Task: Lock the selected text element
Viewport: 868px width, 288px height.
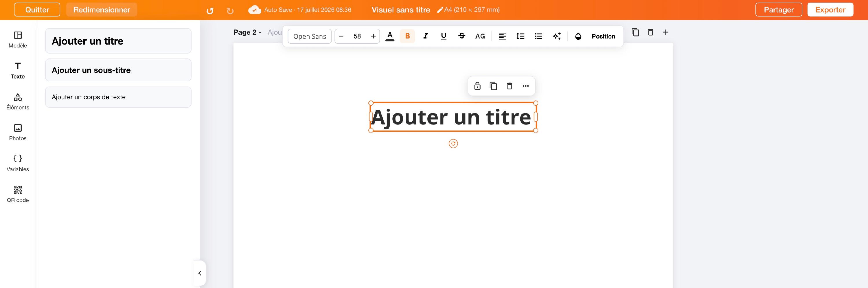Action: [477, 86]
